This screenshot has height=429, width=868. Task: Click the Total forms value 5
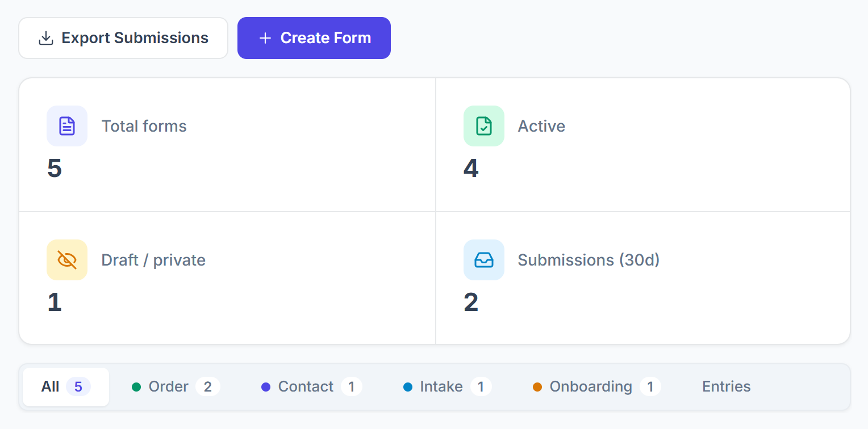[x=55, y=169]
